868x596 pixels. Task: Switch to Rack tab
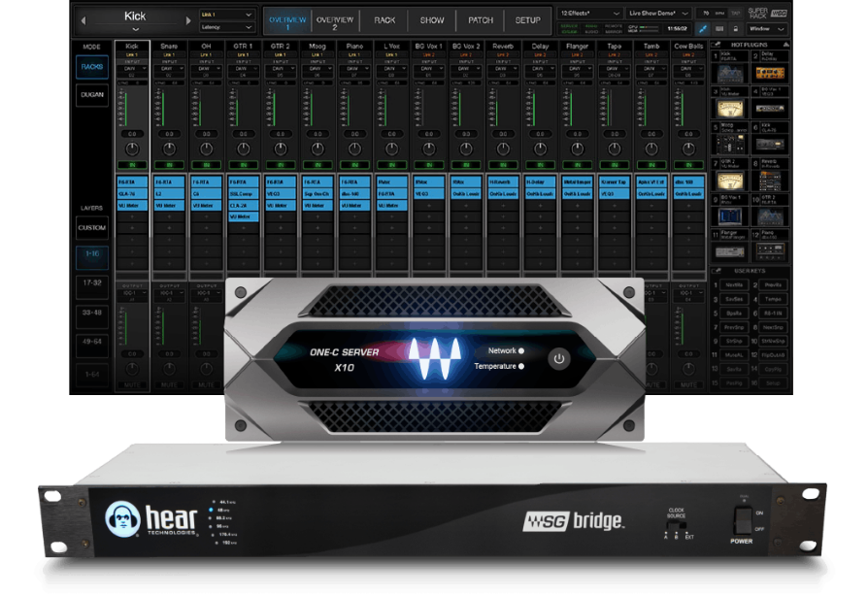pyautogui.click(x=384, y=20)
